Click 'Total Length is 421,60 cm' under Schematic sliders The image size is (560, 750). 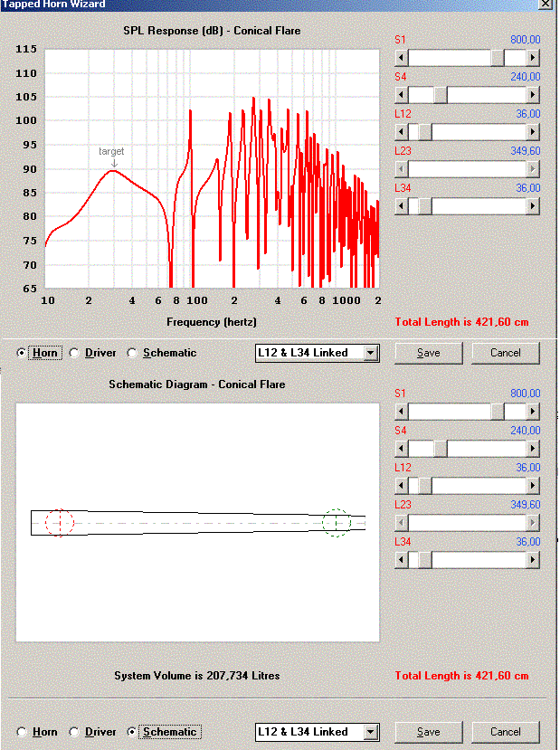462,676
